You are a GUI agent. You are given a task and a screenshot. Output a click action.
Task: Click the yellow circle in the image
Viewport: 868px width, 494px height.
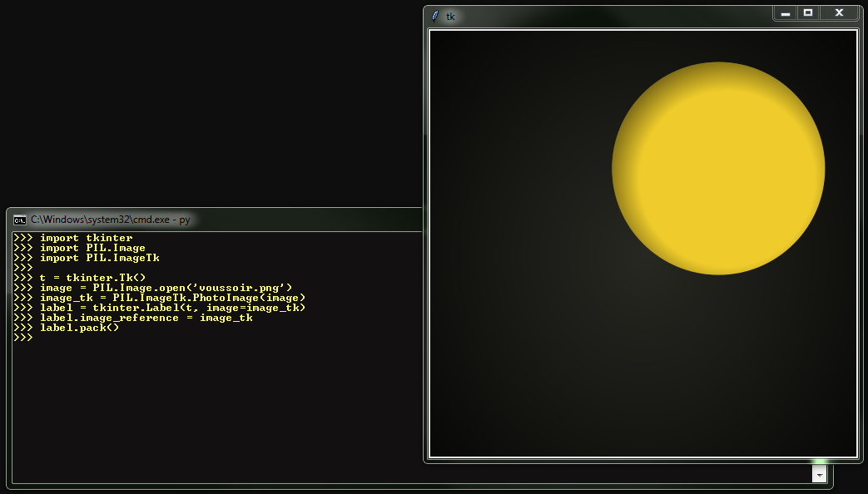coord(718,168)
